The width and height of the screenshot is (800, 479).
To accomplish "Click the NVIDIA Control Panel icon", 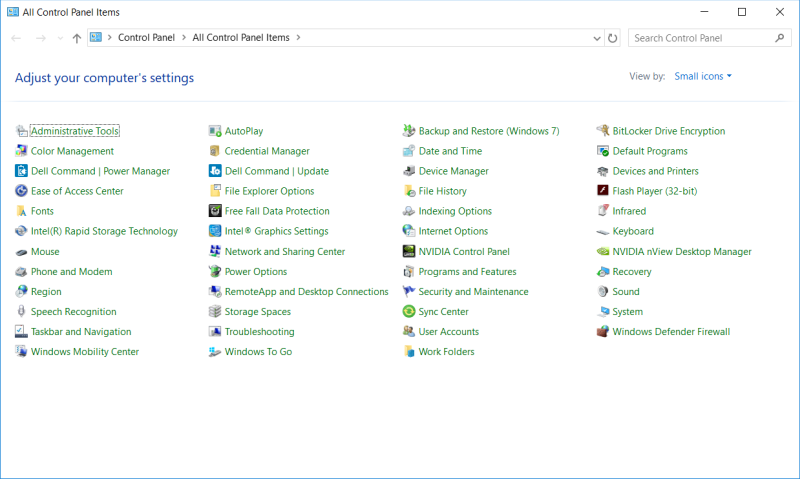I will 409,251.
